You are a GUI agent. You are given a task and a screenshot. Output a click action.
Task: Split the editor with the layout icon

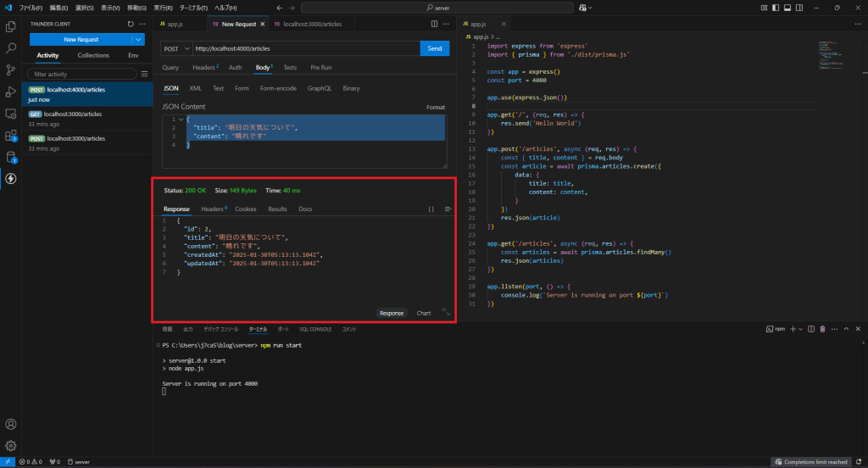(436, 25)
